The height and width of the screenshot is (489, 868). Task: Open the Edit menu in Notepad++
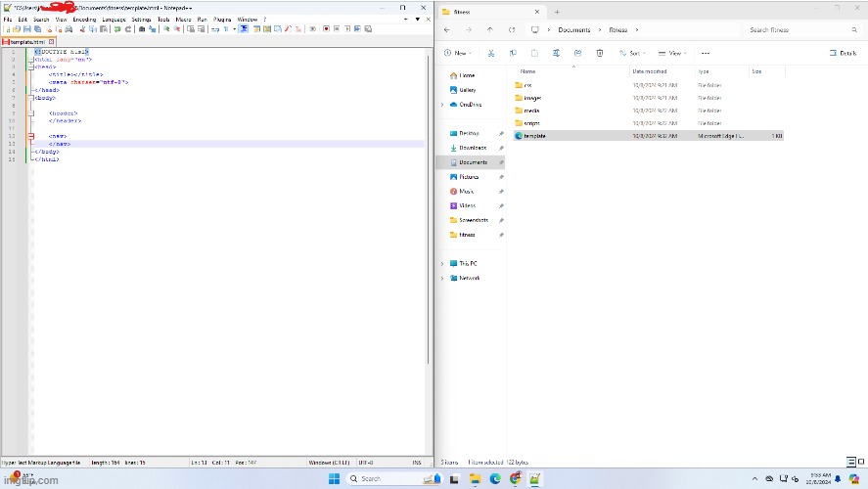pyautogui.click(x=23, y=20)
